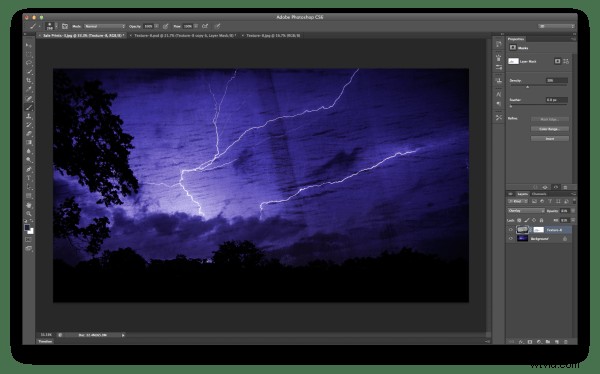Open the workspace switcher dropdown

[x=556, y=26]
